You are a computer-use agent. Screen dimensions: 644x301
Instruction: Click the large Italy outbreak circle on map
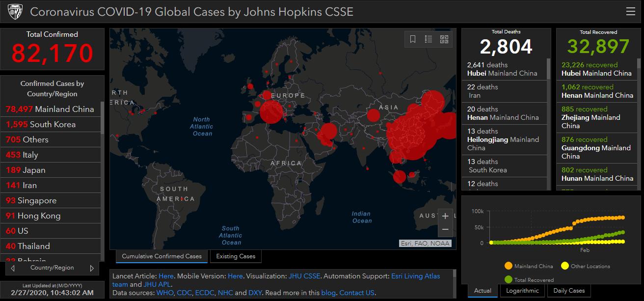tap(271, 111)
